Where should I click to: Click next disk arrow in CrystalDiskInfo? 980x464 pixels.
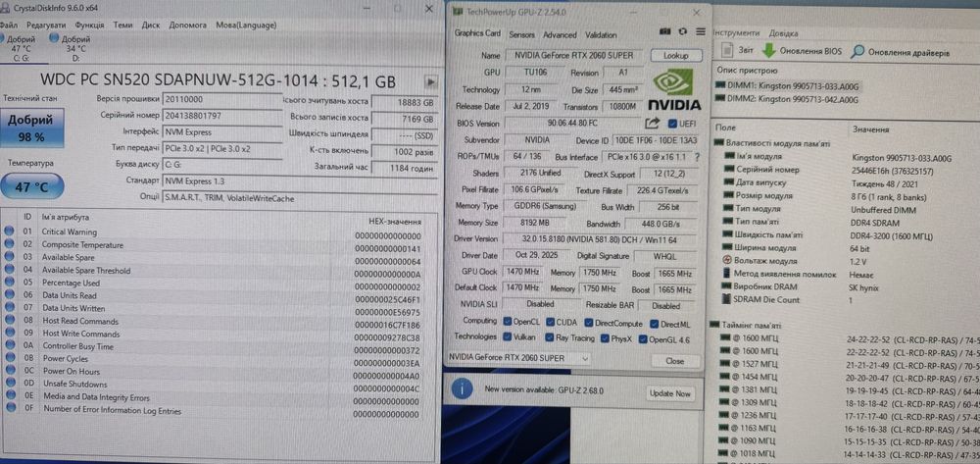pos(430,81)
